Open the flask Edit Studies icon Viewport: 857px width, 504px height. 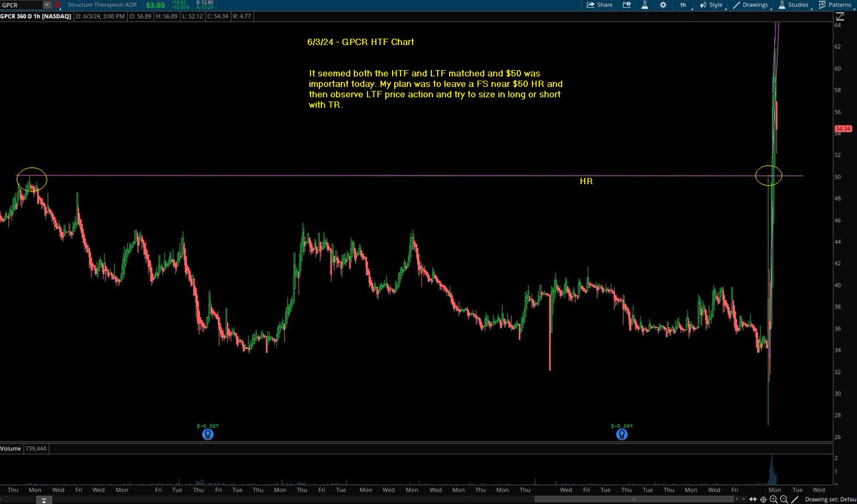[645, 5]
